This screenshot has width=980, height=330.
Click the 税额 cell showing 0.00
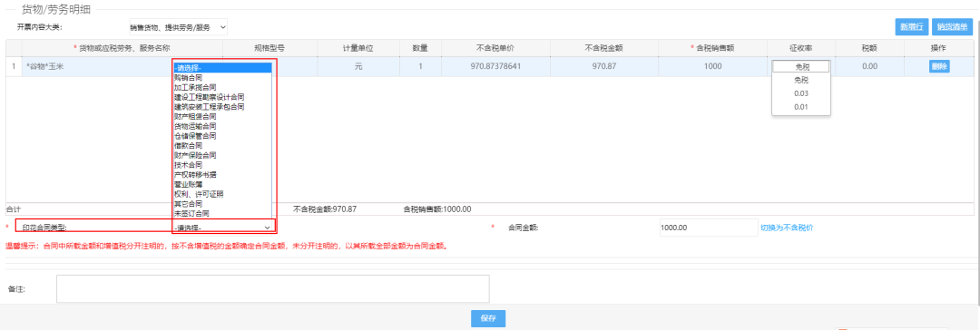click(870, 66)
